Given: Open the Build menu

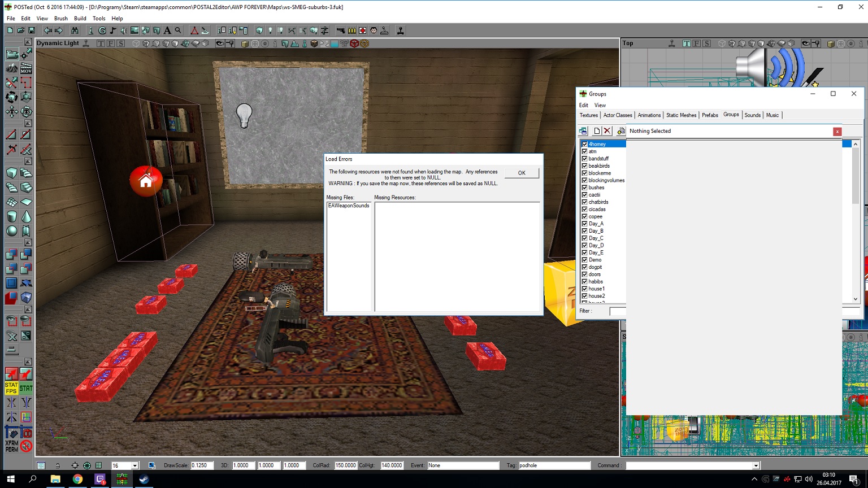Looking at the screenshot, I should 80,19.
